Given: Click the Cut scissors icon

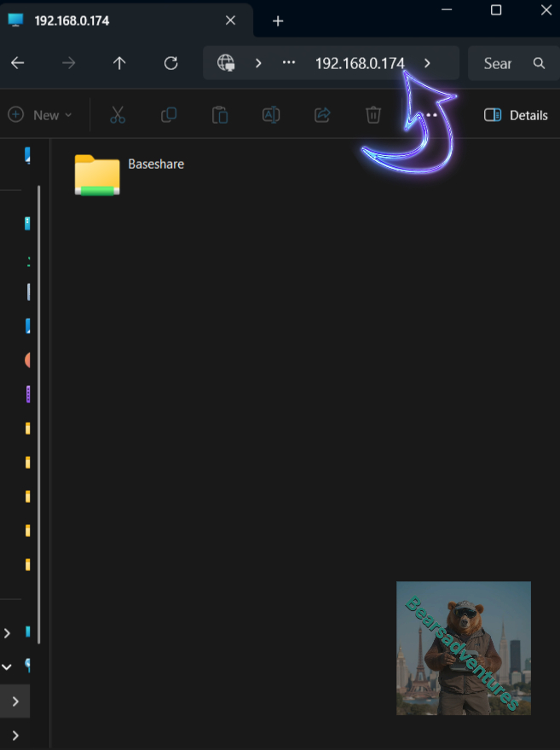Looking at the screenshot, I should pos(118,115).
